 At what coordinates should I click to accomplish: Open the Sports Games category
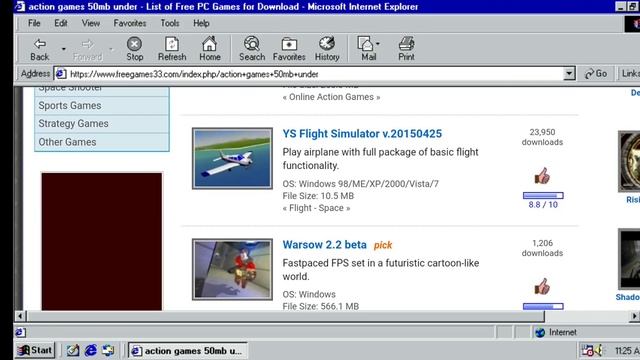102,106
